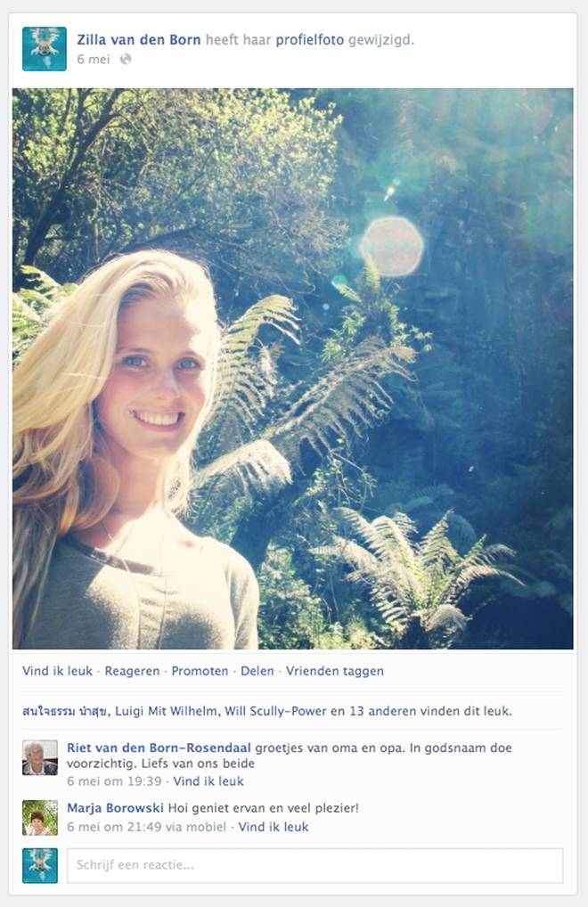Share the post using Delen

point(257,671)
